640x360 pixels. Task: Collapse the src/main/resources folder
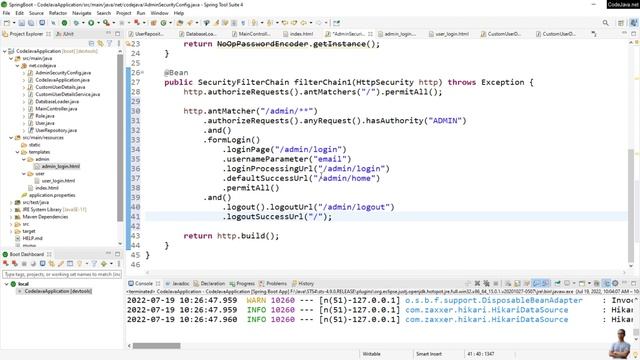coord(11,138)
